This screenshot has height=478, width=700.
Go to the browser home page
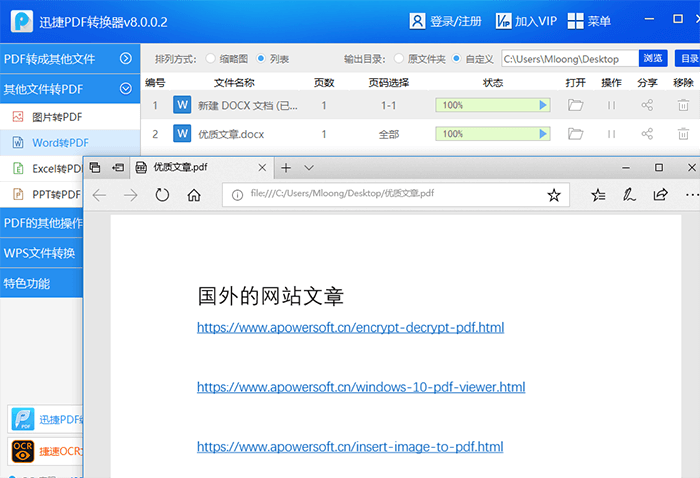coord(194,195)
